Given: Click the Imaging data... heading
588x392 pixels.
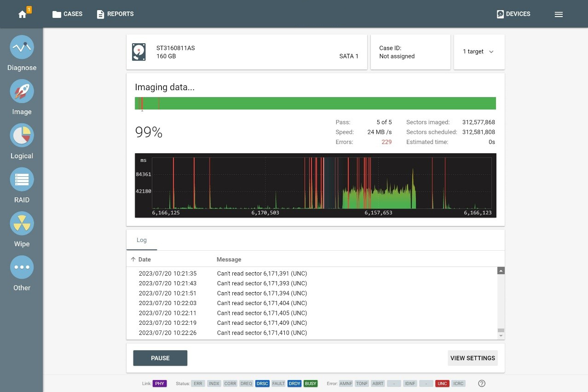Looking at the screenshot, I should pyautogui.click(x=165, y=87).
